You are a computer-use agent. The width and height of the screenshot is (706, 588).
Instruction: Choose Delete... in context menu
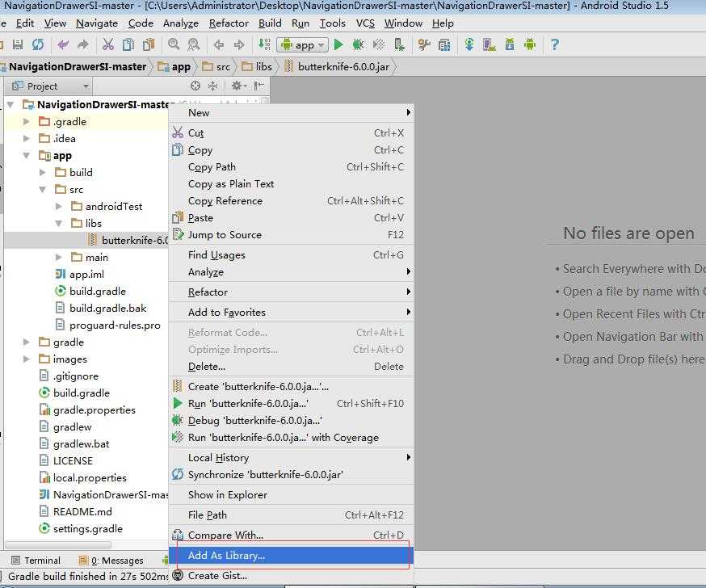point(291,367)
